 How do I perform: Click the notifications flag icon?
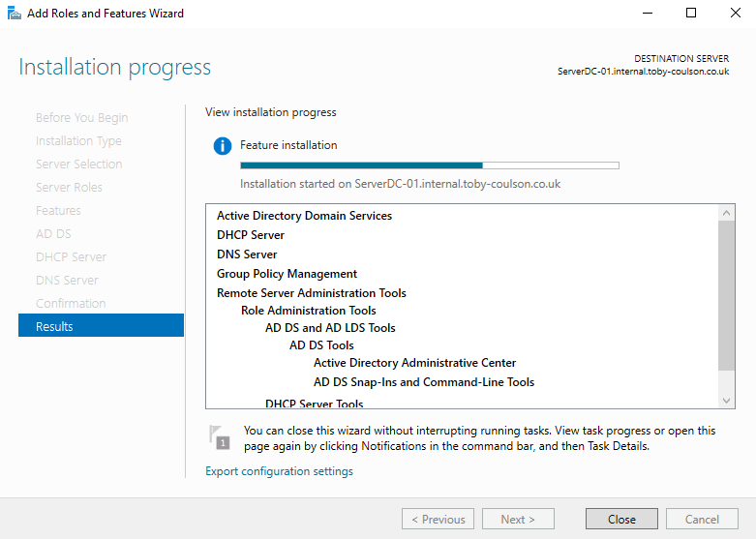click(x=221, y=436)
